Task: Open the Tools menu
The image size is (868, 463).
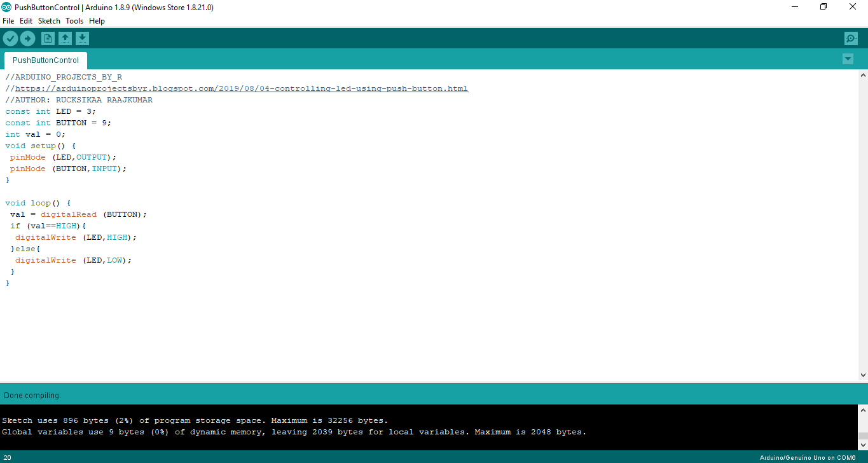Action: click(74, 21)
